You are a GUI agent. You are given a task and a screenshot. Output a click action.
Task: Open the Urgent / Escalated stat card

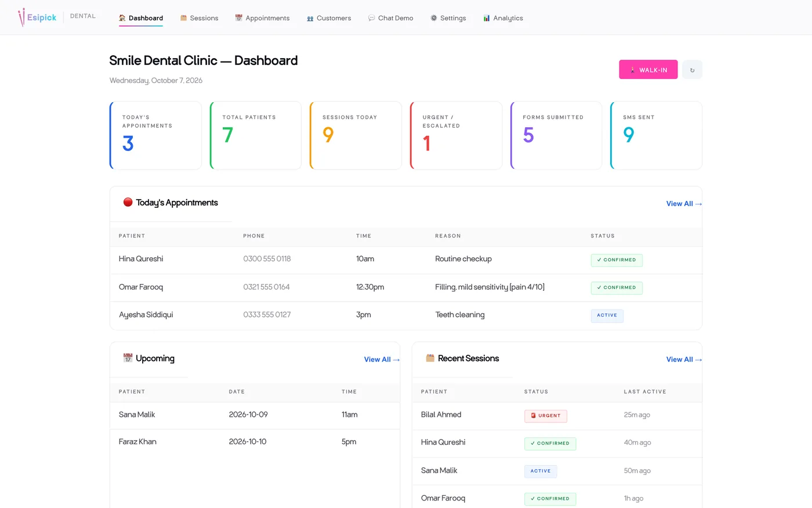[456, 135]
